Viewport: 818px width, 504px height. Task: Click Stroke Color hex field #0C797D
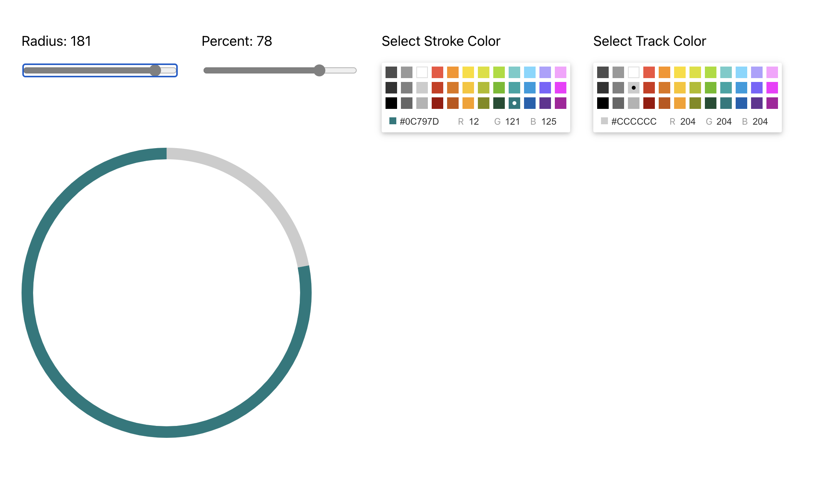[x=419, y=122]
